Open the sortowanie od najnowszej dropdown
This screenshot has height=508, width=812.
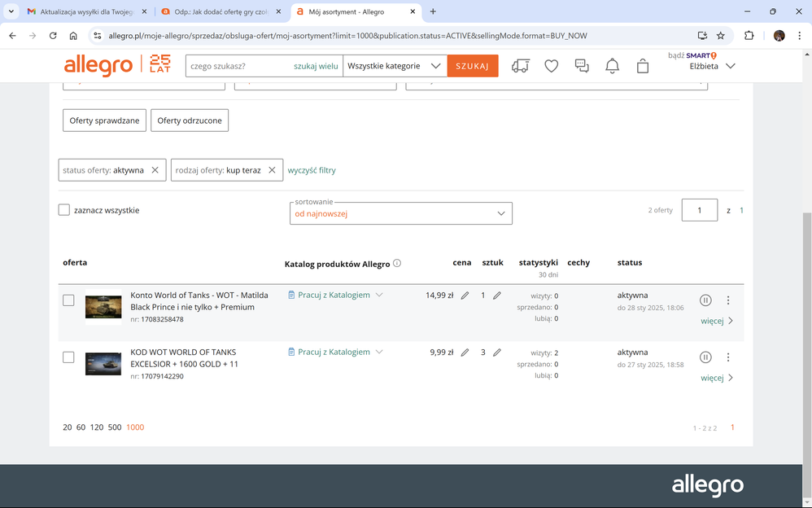point(401,213)
